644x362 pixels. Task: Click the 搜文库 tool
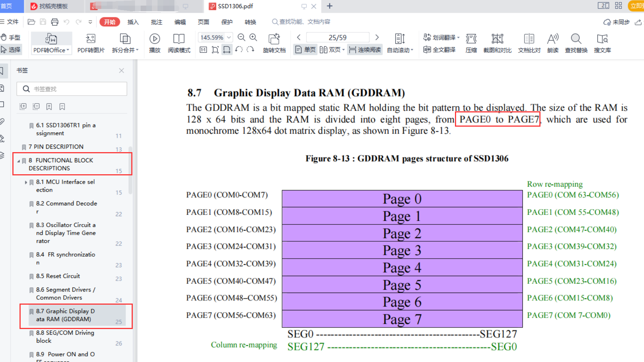(602, 43)
